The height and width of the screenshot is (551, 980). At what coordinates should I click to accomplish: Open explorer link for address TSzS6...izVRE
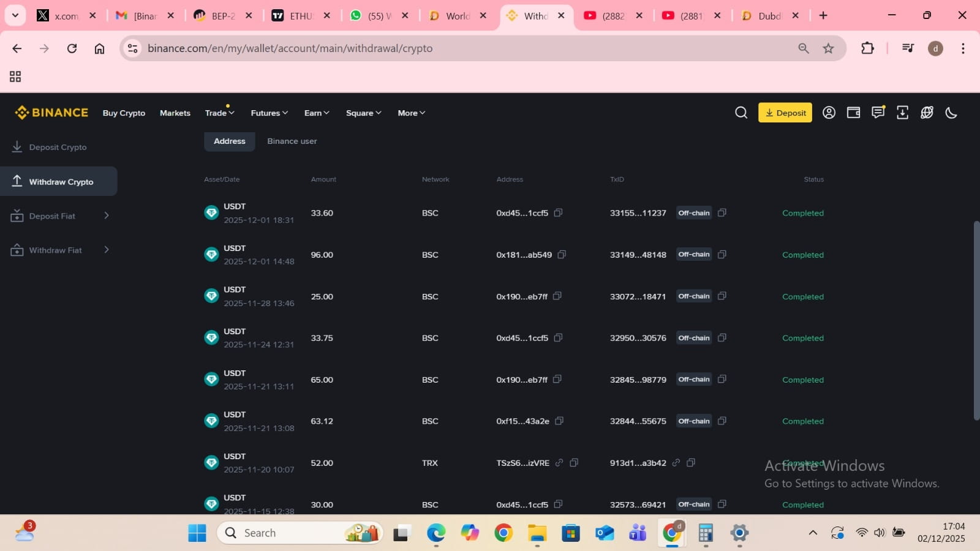(x=559, y=463)
